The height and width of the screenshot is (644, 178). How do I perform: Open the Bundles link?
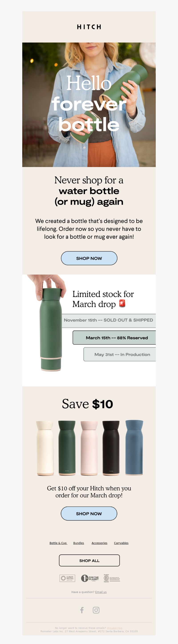[79, 543]
